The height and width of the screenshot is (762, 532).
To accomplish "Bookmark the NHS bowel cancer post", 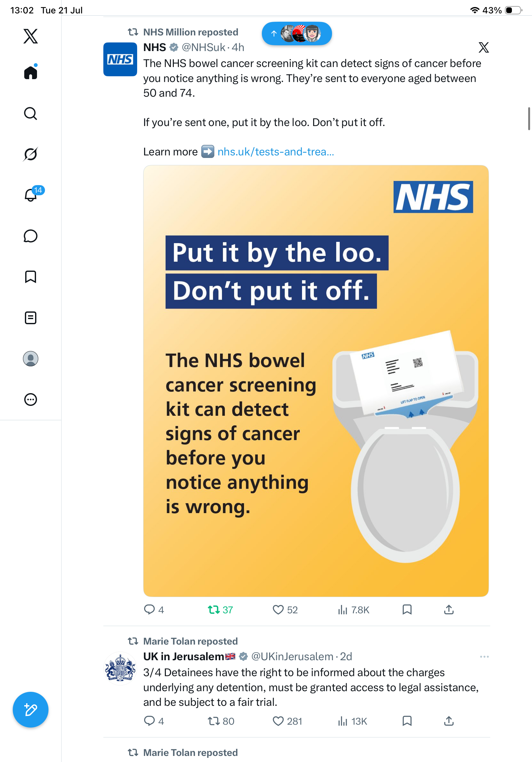I will (x=407, y=609).
